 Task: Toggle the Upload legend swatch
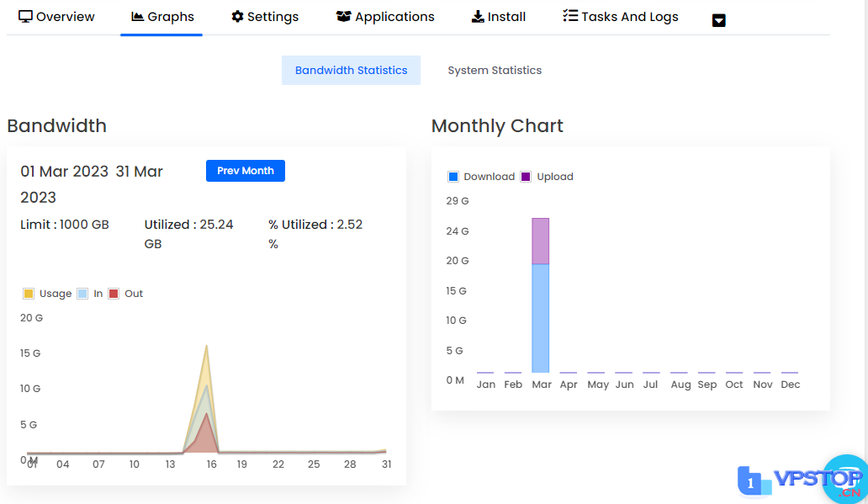pyautogui.click(x=526, y=177)
